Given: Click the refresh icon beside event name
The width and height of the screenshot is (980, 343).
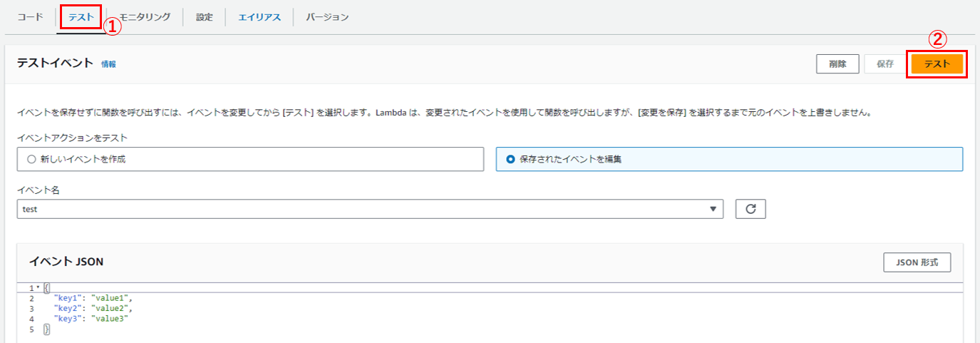Looking at the screenshot, I should click(x=751, y=209).
